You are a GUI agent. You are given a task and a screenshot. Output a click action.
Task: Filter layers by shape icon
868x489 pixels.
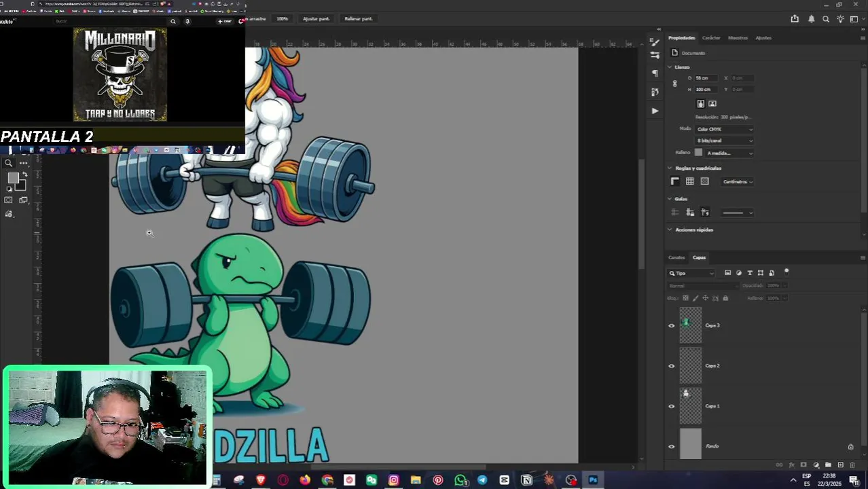(x=761, y=273)
